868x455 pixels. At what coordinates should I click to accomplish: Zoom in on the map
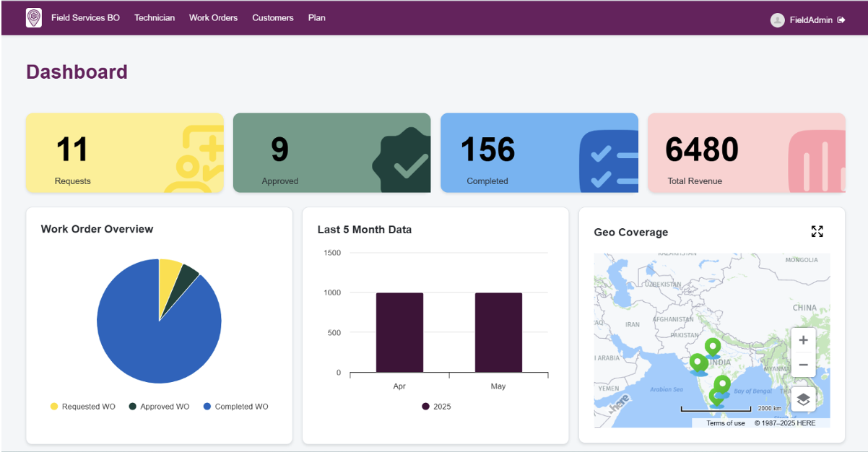point(803,340)
